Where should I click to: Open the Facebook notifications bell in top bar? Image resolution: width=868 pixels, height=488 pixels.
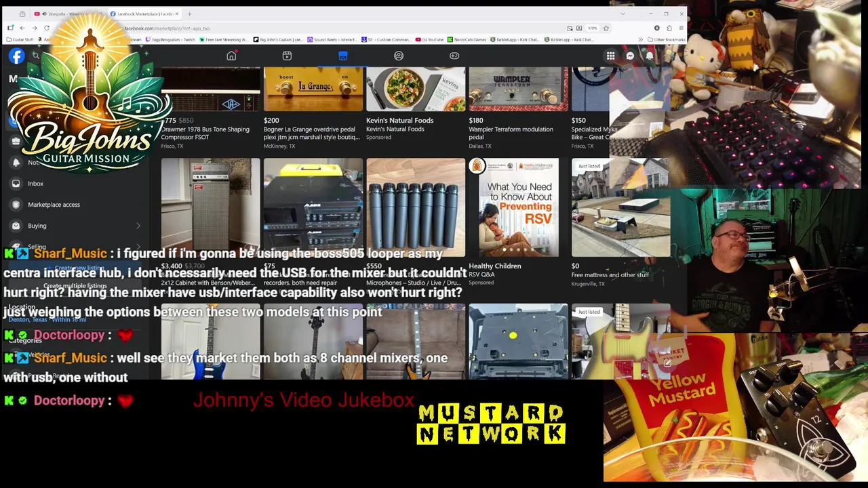pyautogui.click(x=650, y=56)
